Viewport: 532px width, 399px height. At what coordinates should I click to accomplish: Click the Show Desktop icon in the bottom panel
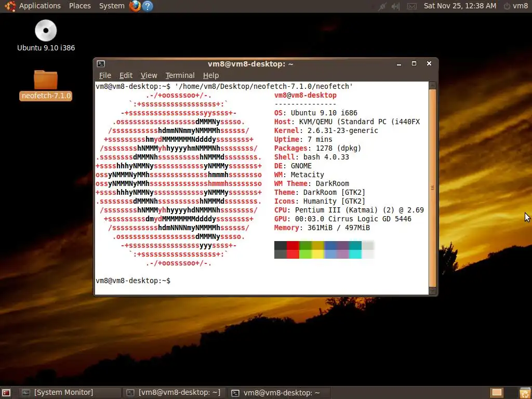tap(6, 393)
